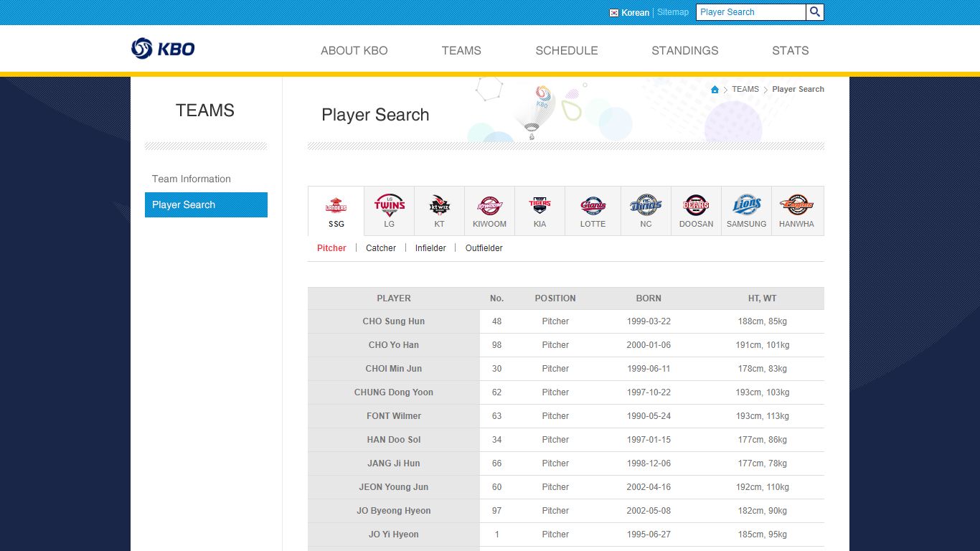Click the BORN column header
Image resolution: width=980 pixels, height=551 pixels.
tap(649, 298)
